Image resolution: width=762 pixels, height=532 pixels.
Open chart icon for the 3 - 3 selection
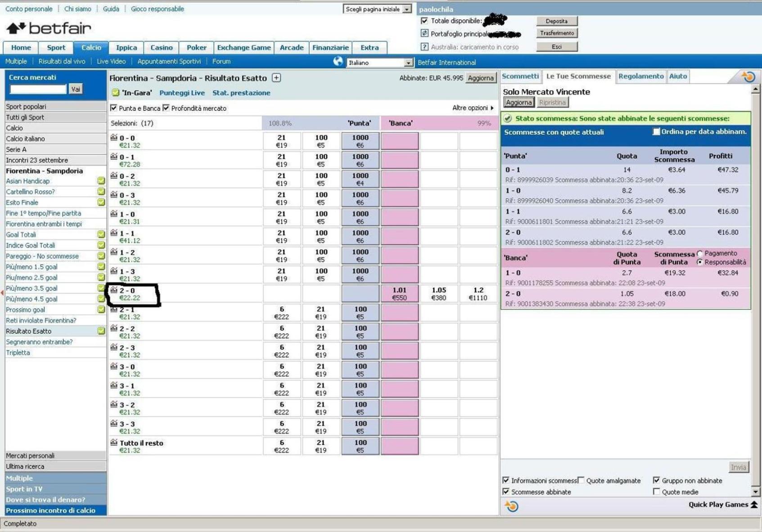tap(114, 424)
